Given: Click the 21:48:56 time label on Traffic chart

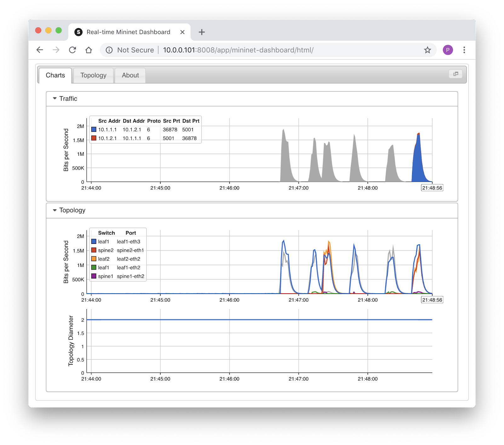Looking at the screenshot, I should point(432,188).
